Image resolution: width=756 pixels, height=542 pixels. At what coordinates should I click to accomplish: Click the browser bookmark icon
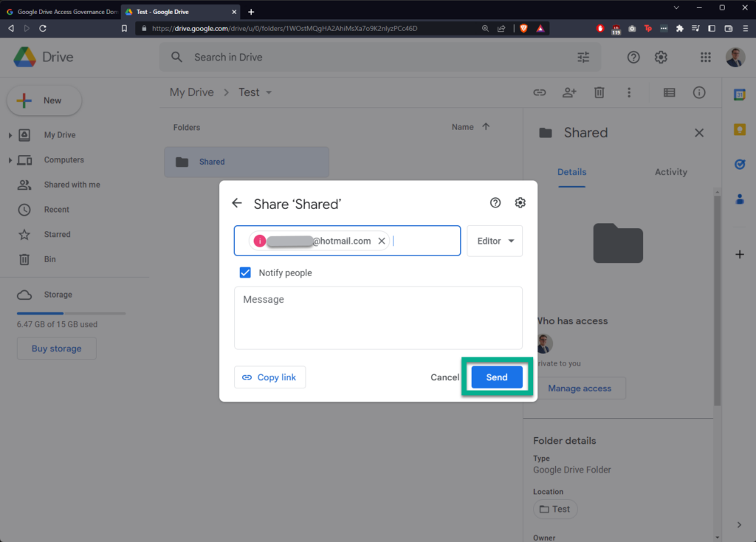click(x=124, y=29)
